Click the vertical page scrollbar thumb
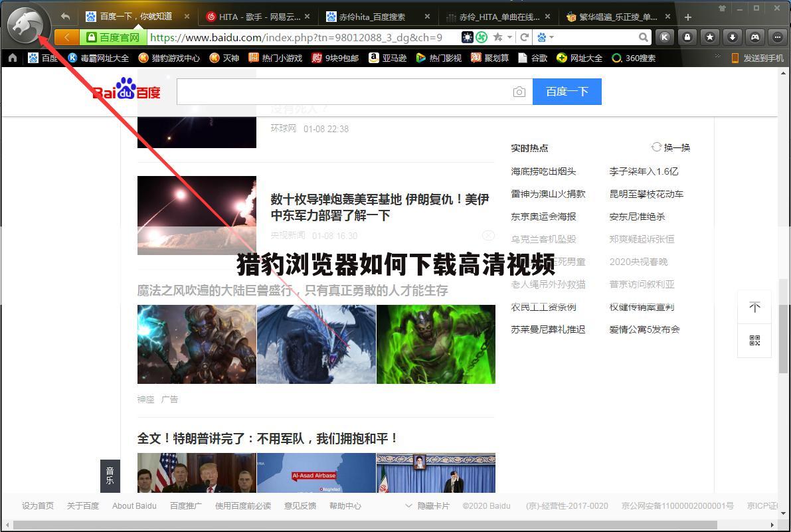 [x=783, y=339]
